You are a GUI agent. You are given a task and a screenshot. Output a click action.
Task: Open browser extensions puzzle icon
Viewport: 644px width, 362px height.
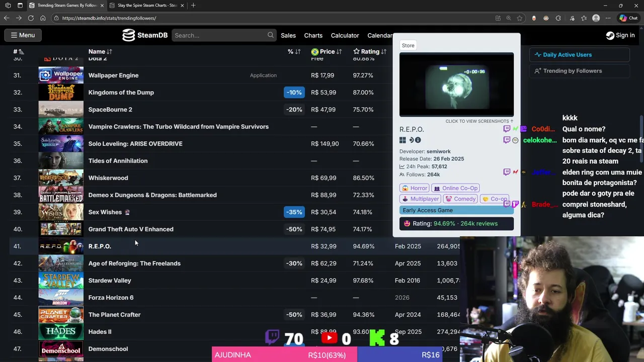[x=558, y=18]
